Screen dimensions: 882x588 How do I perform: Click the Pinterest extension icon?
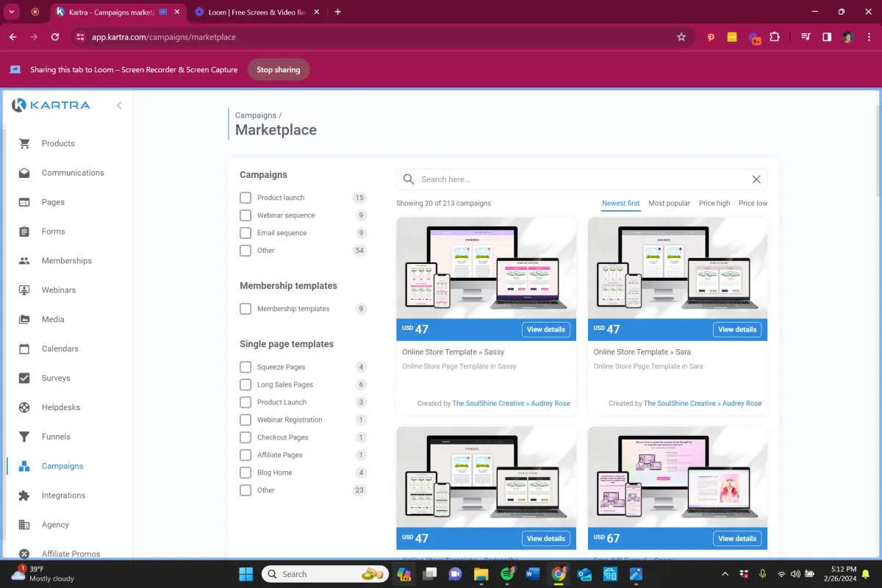(x=711, y=37)
